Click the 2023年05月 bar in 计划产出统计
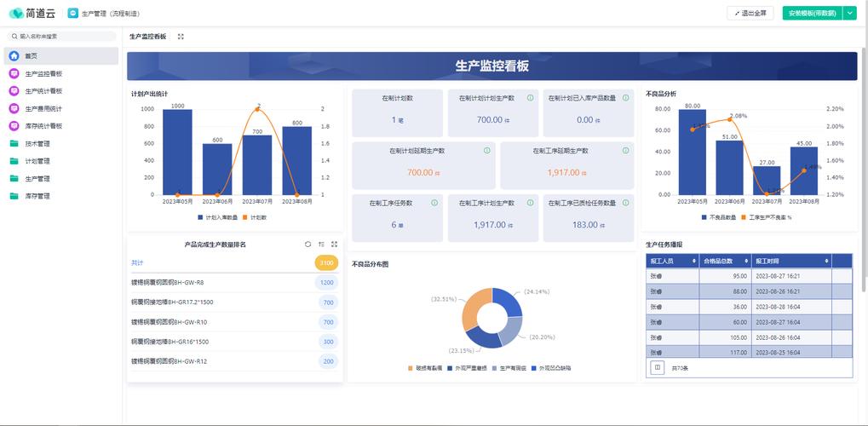The image size is (868, 426). (177, 152)
